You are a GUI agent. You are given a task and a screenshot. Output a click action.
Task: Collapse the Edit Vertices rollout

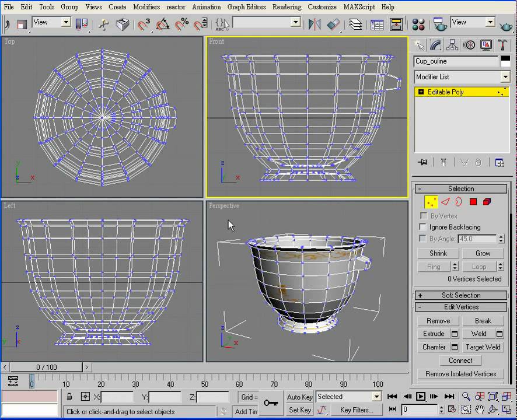[461, 307]
